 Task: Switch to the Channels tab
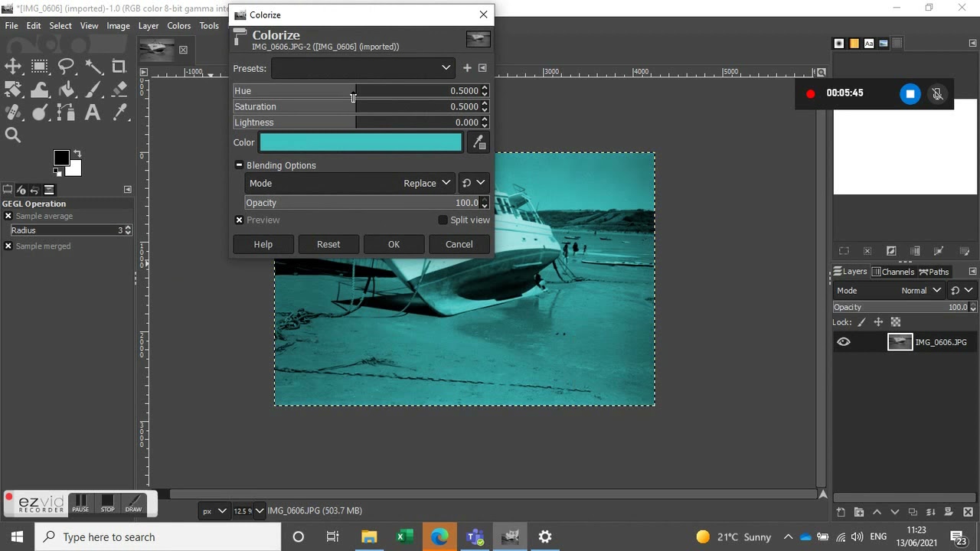pyautogui.click(x=893, y=272)
